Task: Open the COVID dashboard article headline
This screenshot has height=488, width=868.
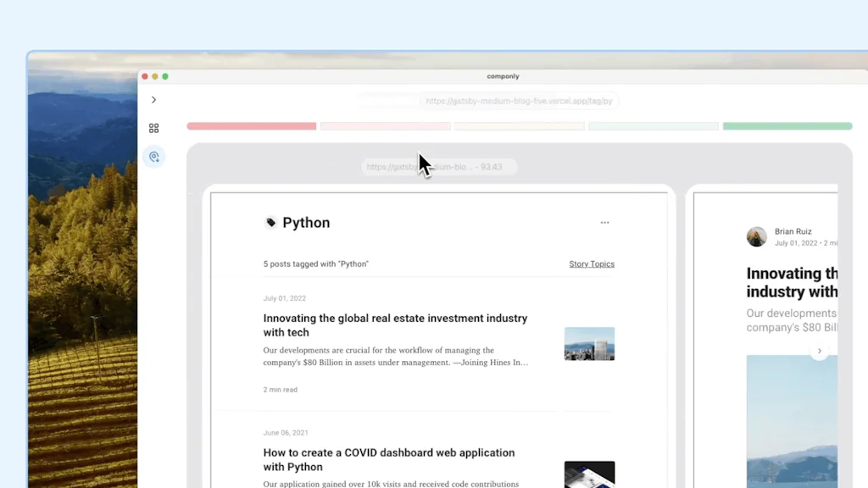Action: [x=388, y=459]
